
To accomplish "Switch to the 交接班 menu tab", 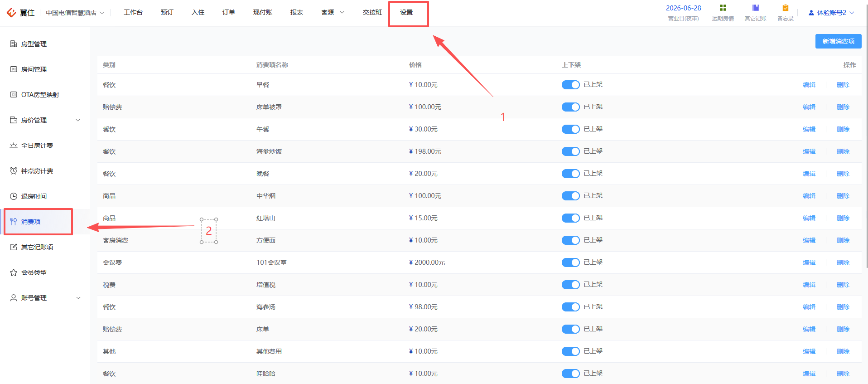I will (372, 12).
